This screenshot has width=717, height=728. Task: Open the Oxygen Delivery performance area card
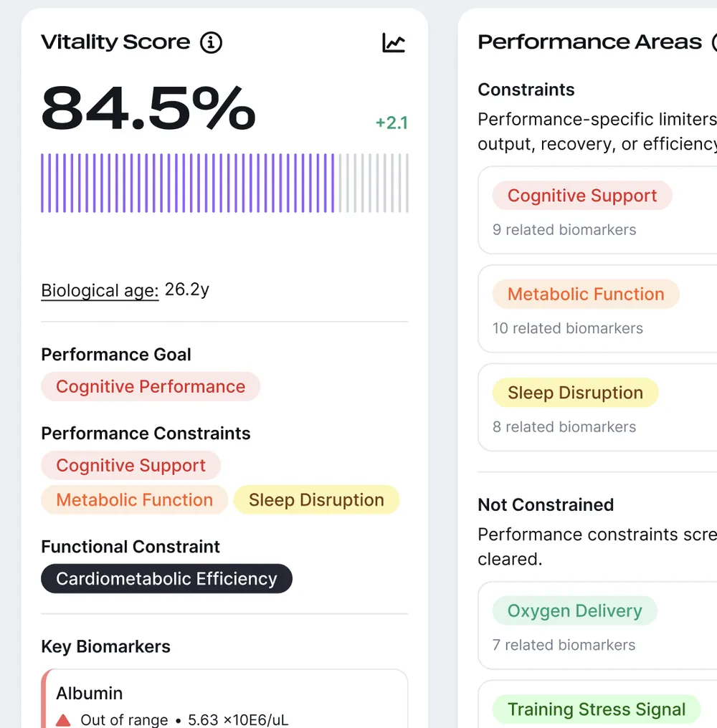pyautogui.click(x=597, y=625)
